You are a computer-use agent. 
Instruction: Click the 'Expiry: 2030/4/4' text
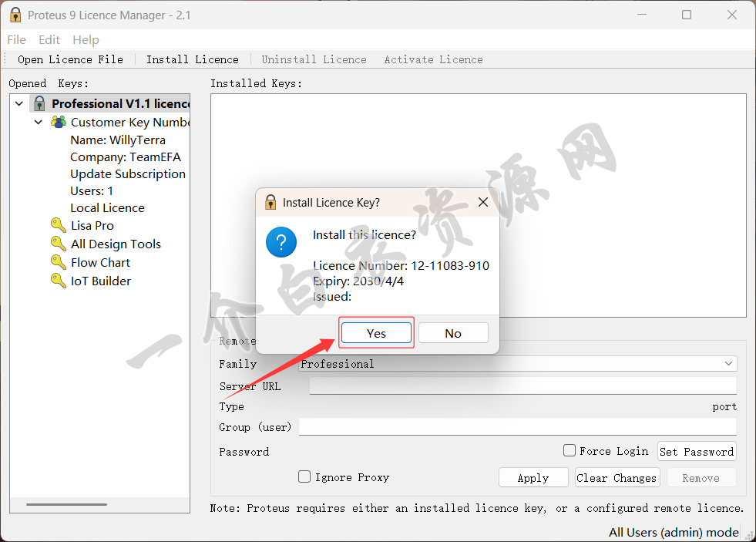point(358,281)
